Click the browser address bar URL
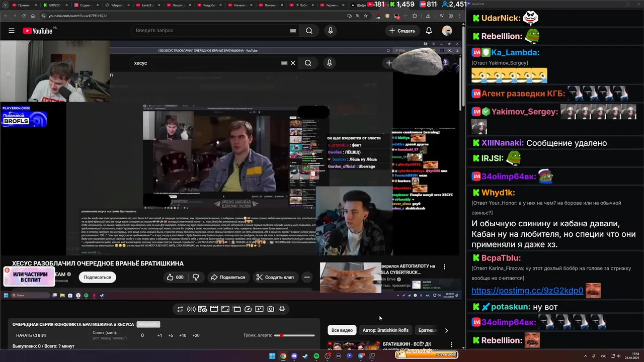644x362 pixels. tap(78, 16)
